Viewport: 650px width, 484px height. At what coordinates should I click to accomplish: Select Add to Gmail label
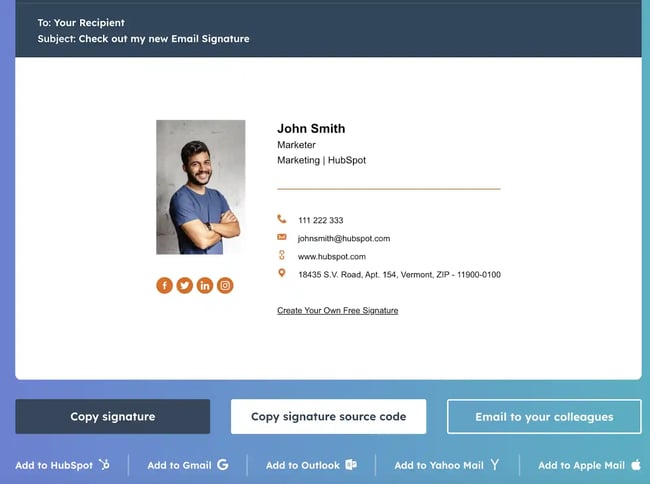[179, 465]
